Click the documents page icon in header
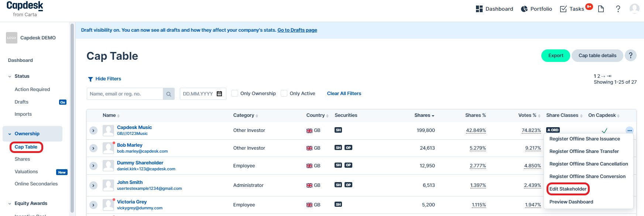 [601, 9]
